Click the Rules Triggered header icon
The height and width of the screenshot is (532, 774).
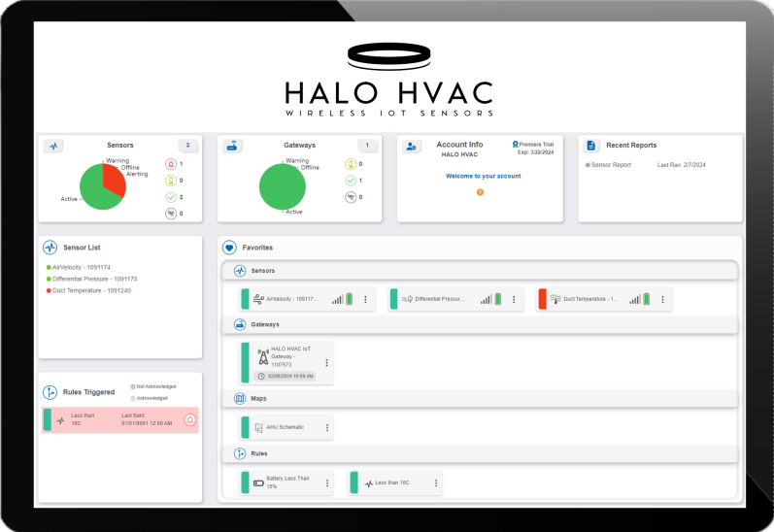click(x=50, y=392)
